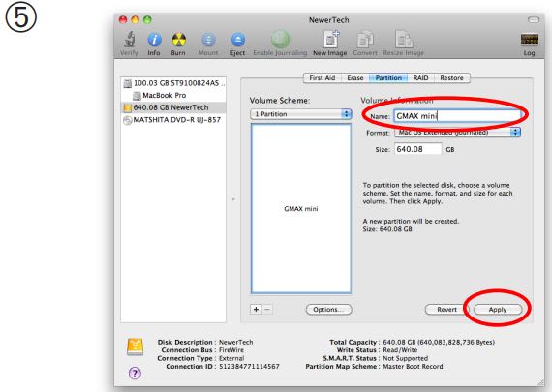
Task: Click the Disk Description NewerTech value
Action: (236, 342)
